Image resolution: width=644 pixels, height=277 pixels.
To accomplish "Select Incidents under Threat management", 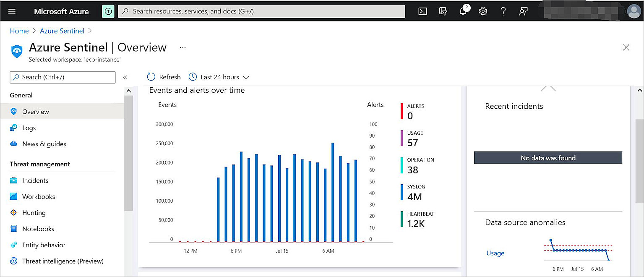I will (34, 180).
